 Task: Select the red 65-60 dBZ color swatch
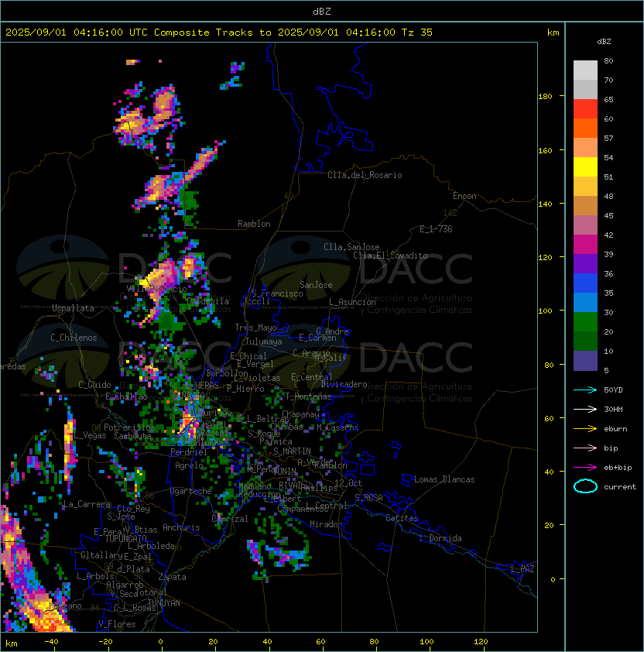point(585,109)
